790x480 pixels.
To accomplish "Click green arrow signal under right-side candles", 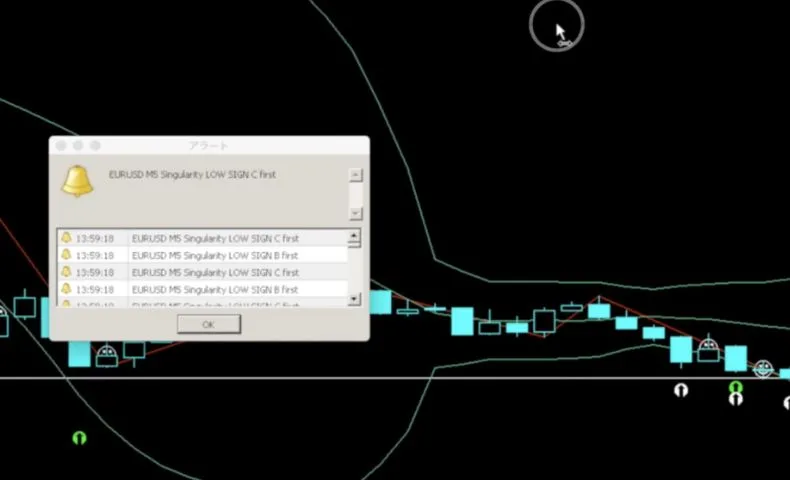I will [x=736, y=387].
